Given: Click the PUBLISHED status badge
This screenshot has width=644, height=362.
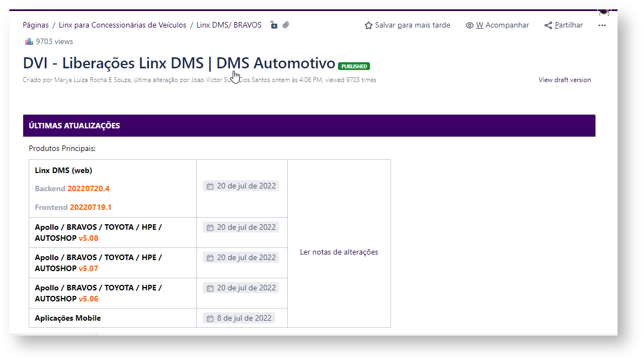Looking at the screenshot, I should 354,66.
